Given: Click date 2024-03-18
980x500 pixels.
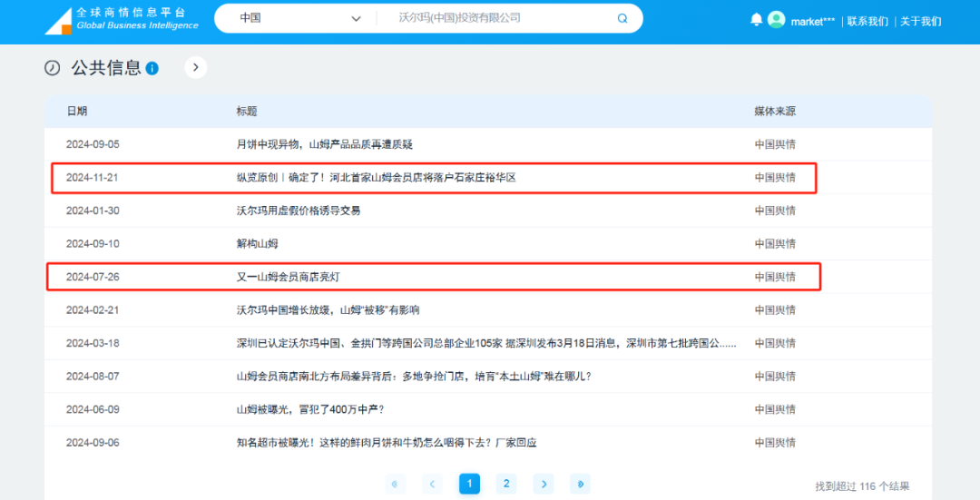Looking at the screenshot, I should click(x=93, y=343).
